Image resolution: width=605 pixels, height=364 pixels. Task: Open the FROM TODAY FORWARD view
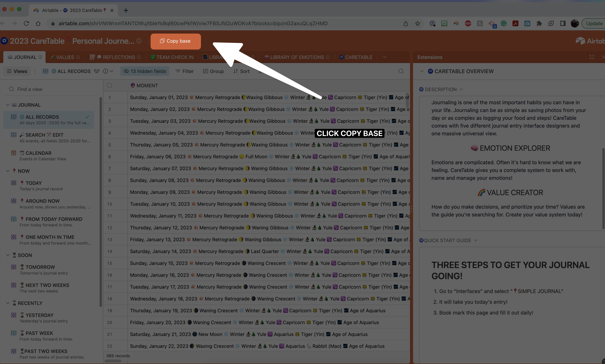point(49,222)
